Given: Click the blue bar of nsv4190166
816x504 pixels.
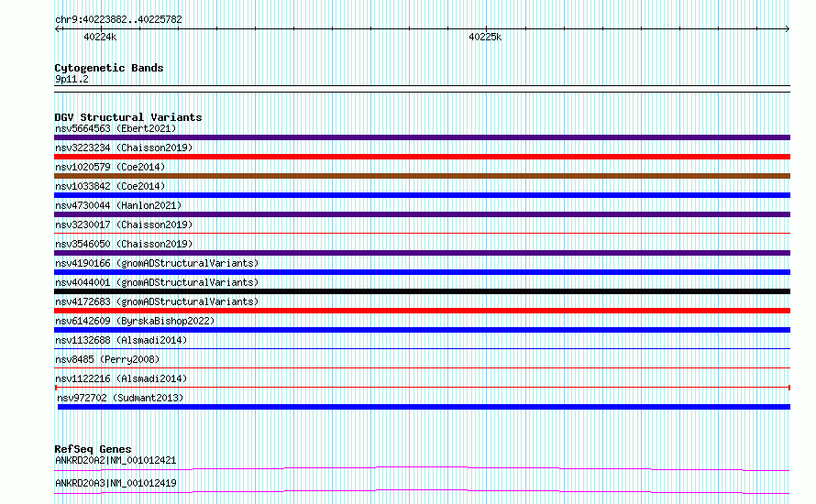Looking at the screenshot, I should (422, 272).
